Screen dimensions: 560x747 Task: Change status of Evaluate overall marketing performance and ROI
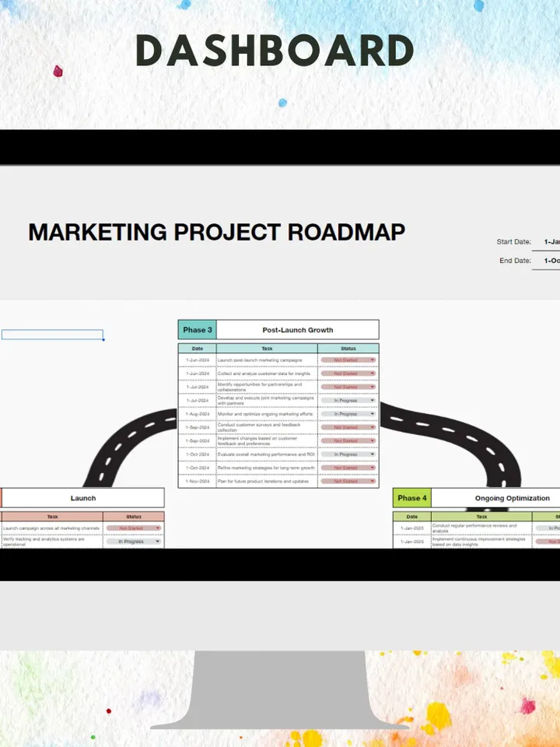(x=348, y=454)
